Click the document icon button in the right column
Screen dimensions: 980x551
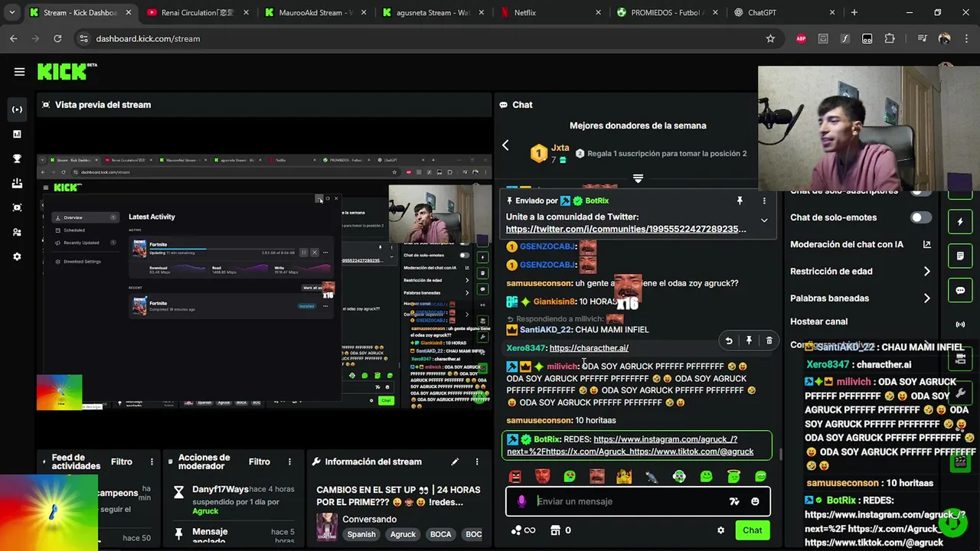tap(960, 256)
